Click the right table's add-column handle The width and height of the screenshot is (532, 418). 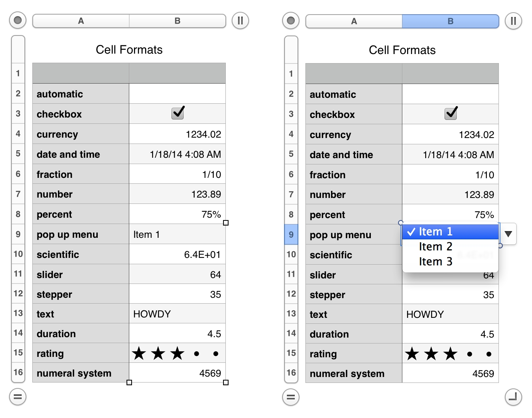[x=513, y=21]
